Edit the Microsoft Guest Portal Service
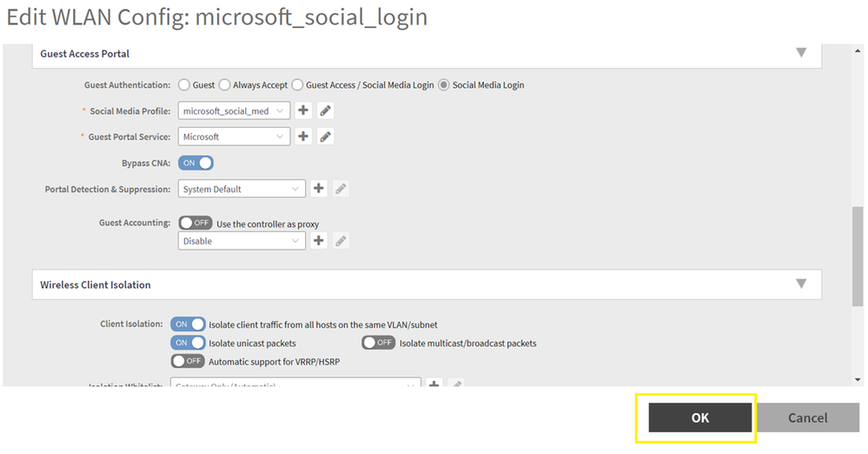The width and height of the screenshot is (868, 454). point(325,137)
